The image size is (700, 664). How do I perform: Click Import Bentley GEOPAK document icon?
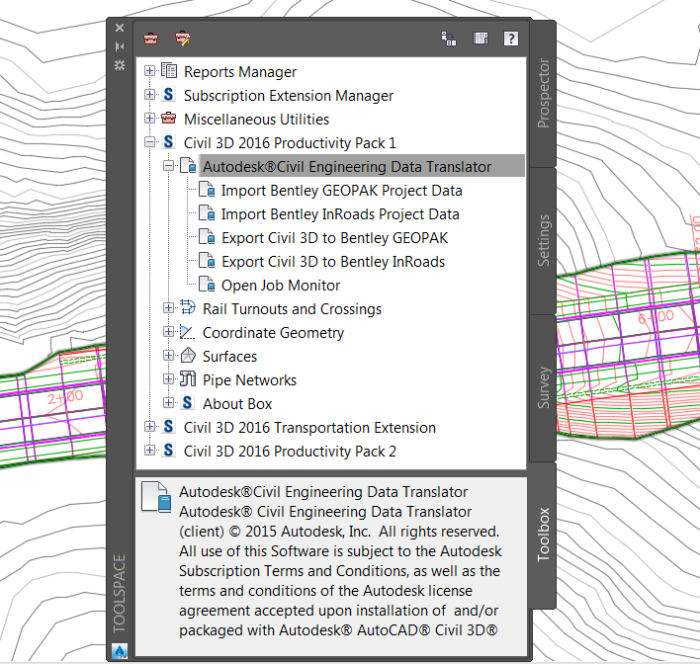[206, 189]
